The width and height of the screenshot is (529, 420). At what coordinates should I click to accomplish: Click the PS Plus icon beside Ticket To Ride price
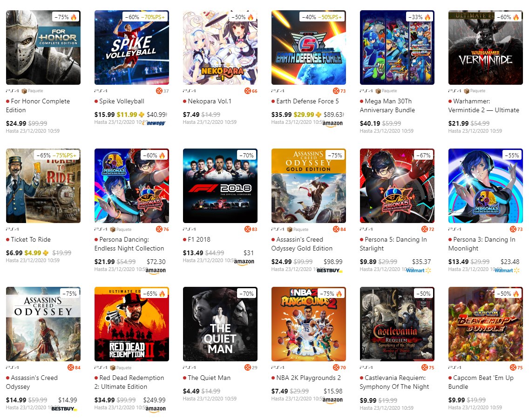tap(46, 253)
